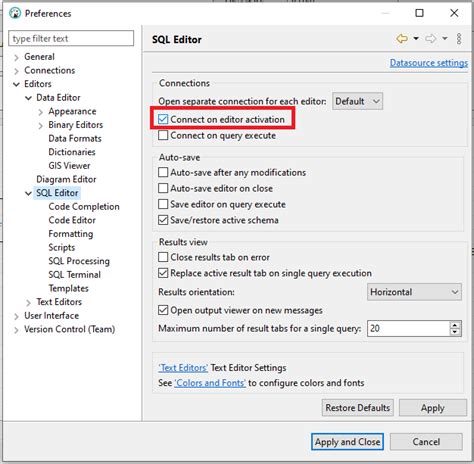Viewport: 474px width, 464px height.
Task: Enable Connect on query execute
Action: point(163,135)
